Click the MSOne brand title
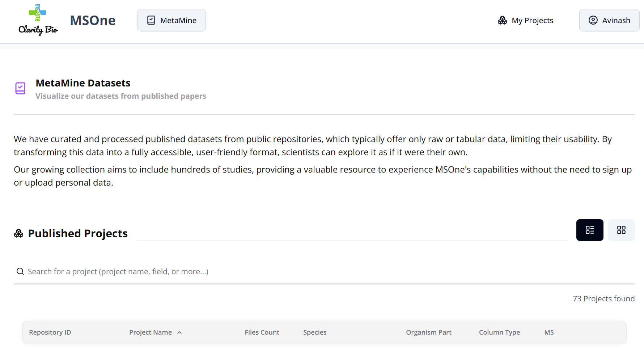The height and width of the screenshot is (348, 644). tap(93, 21)
